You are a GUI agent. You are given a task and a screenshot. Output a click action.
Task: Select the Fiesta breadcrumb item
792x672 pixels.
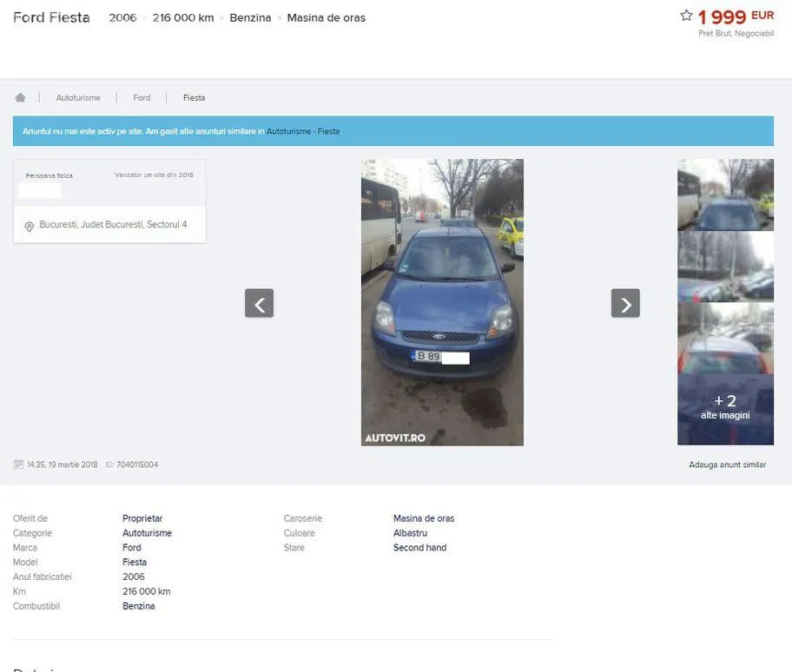point(194,98)
